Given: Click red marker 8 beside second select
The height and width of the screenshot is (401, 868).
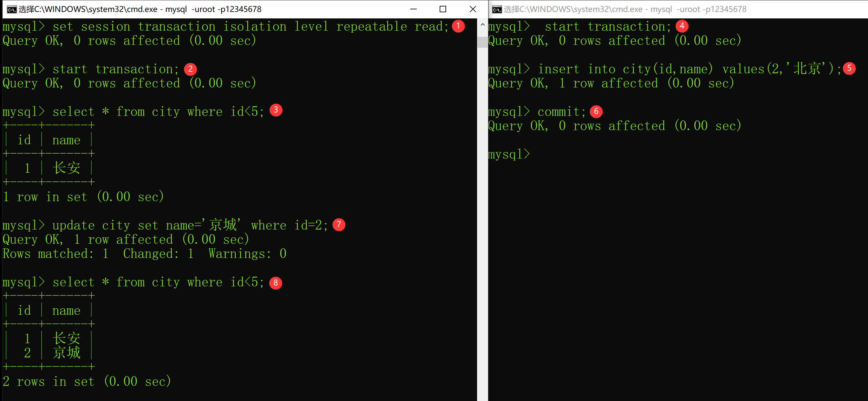Looking at the screenshot, I should pyautogui.click(x=276, y=283).
